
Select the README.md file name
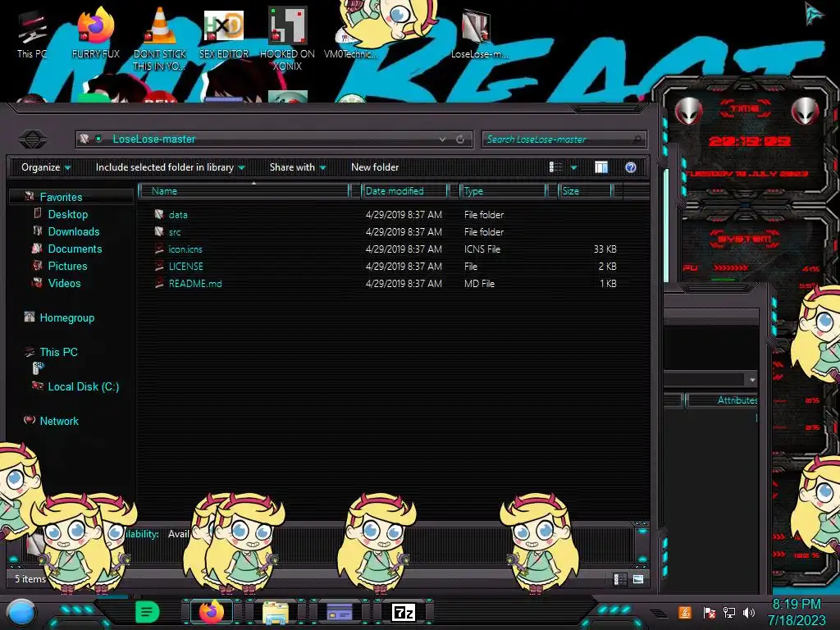195,283
